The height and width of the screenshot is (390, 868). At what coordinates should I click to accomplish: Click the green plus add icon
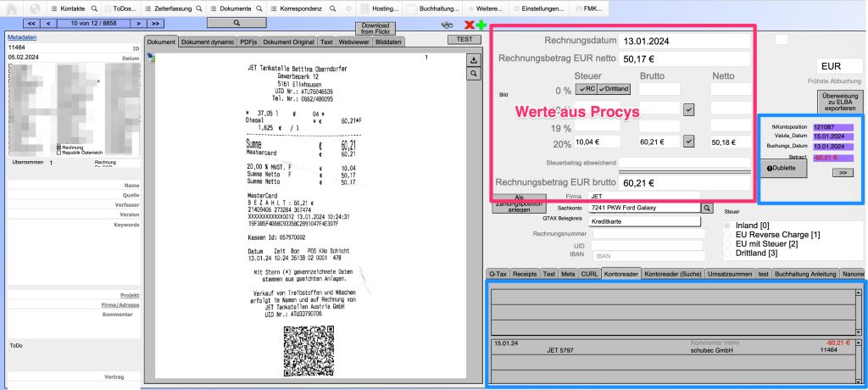pyautogui.click(x=481, y=25)
